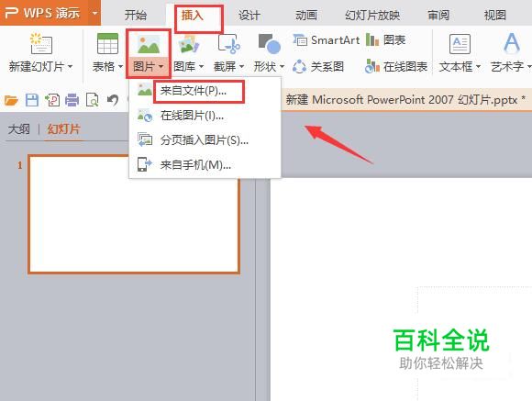532x401 pixels.
Task: Switch to the 插入 tab
Action: (193, 15)
